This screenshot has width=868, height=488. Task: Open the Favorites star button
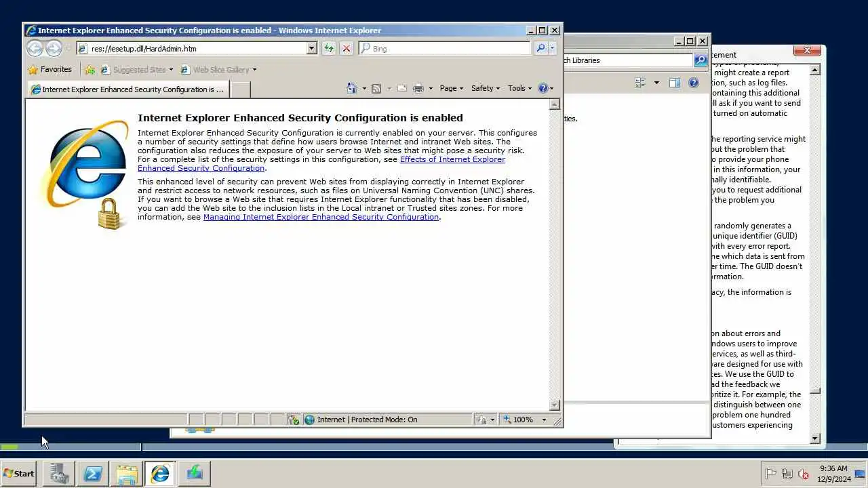33,69
